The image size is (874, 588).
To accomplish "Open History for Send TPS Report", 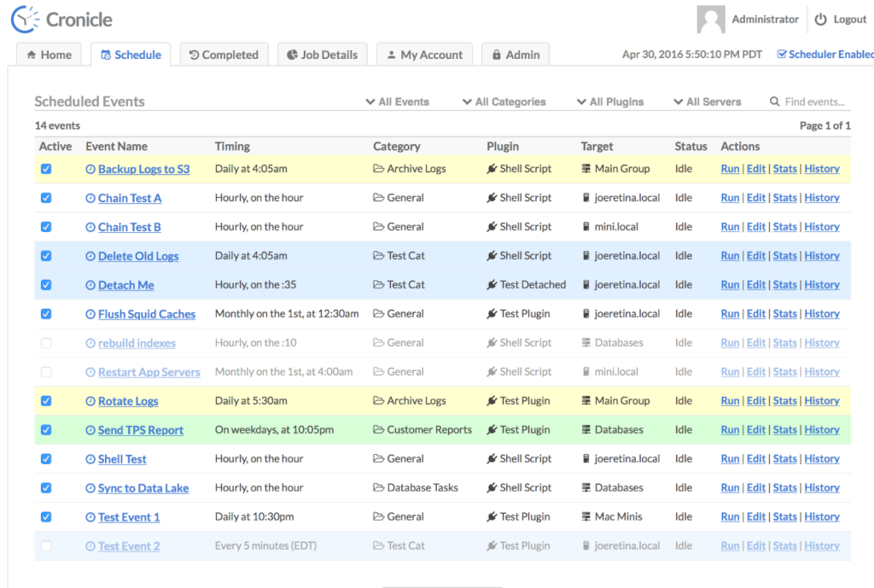I will coord(821,430).
